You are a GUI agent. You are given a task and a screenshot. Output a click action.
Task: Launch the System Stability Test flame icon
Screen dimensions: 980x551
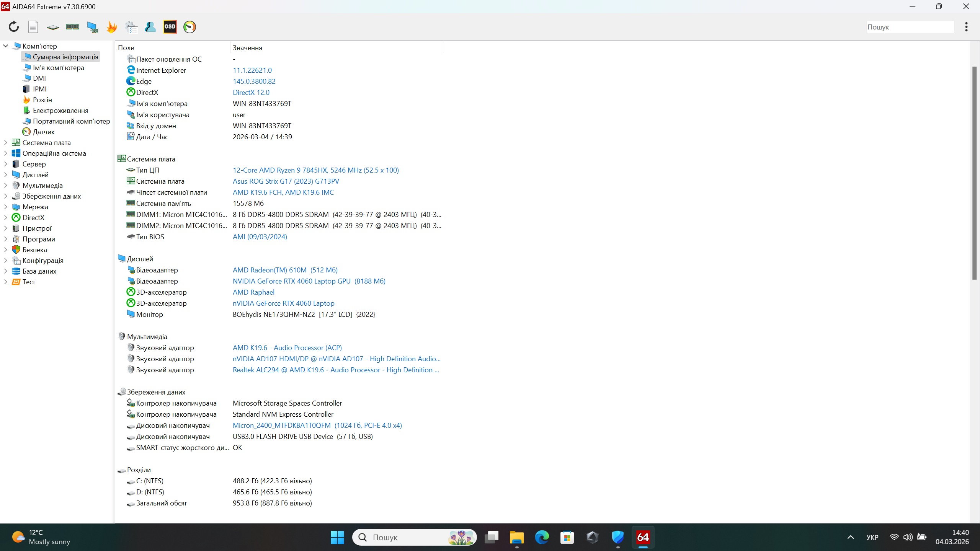[x=112, y=27]
